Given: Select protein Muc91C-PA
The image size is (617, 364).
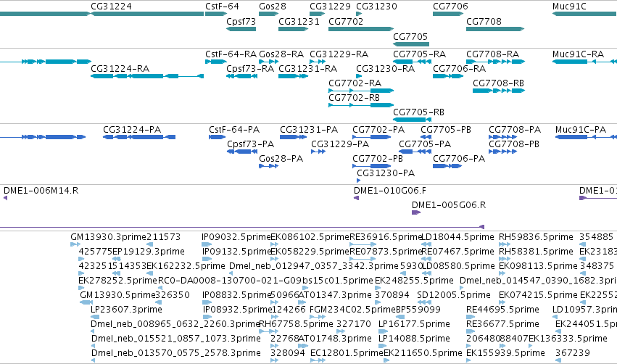Looking at the screenshot, I should [x=581, y=130].
